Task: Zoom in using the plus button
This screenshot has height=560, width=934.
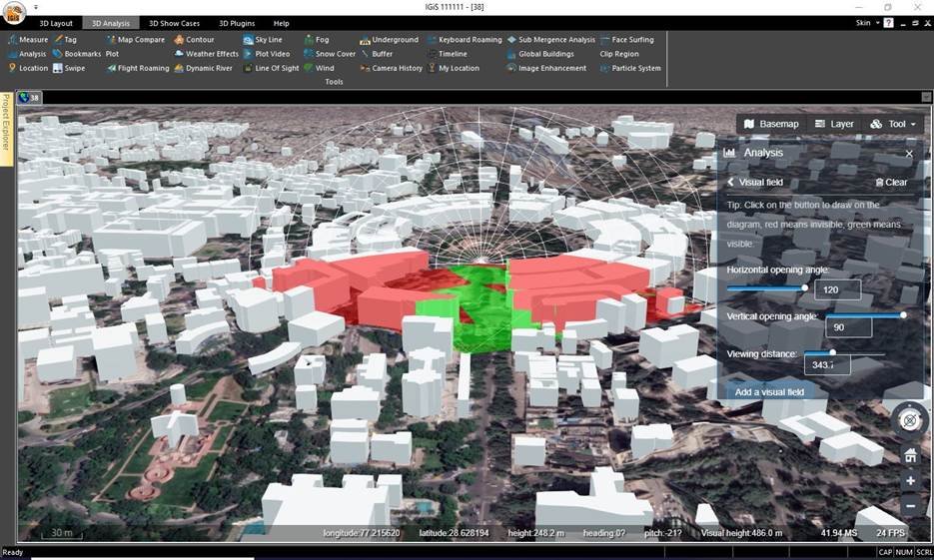Action: (910, 481)
